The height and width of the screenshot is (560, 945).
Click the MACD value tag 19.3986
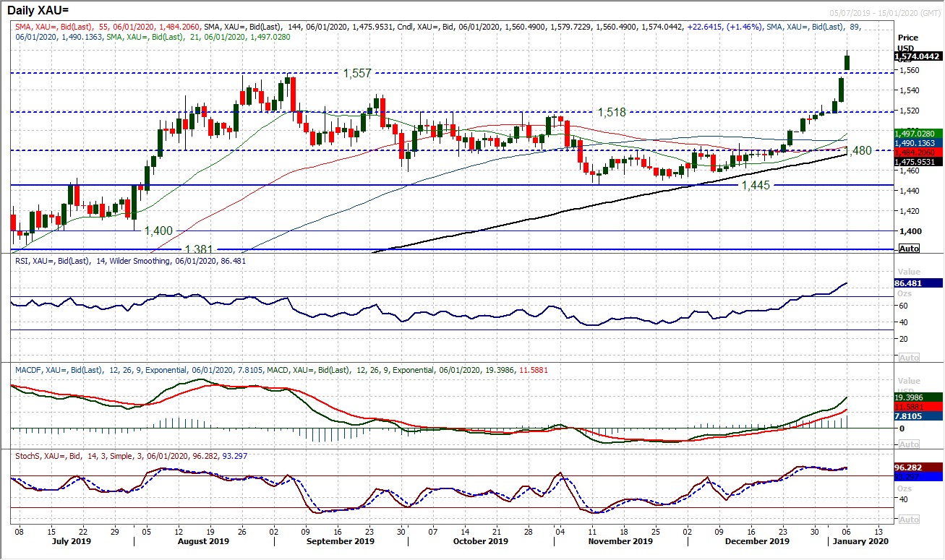point(916,397)
